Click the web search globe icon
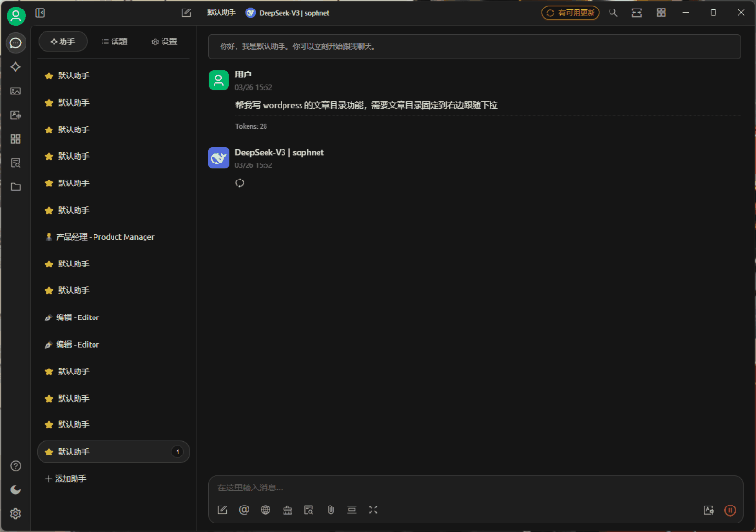 (x=266, y=510)
